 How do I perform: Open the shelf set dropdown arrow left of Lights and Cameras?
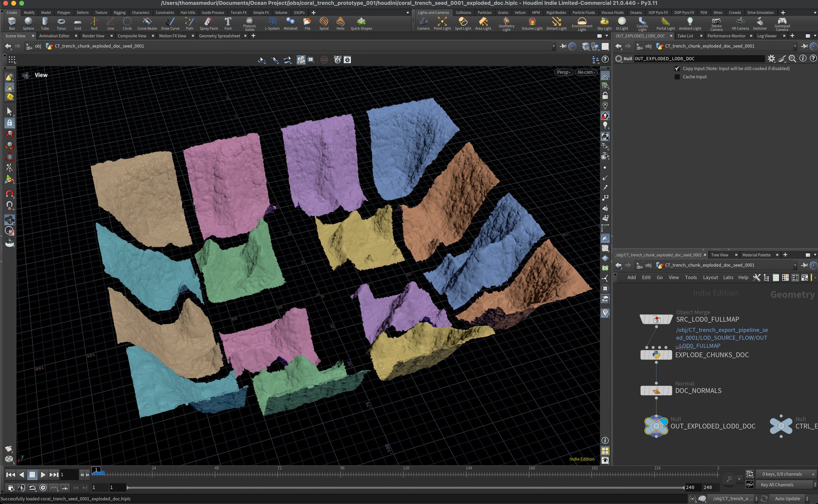pyautogui.click(x=407, y=13)
